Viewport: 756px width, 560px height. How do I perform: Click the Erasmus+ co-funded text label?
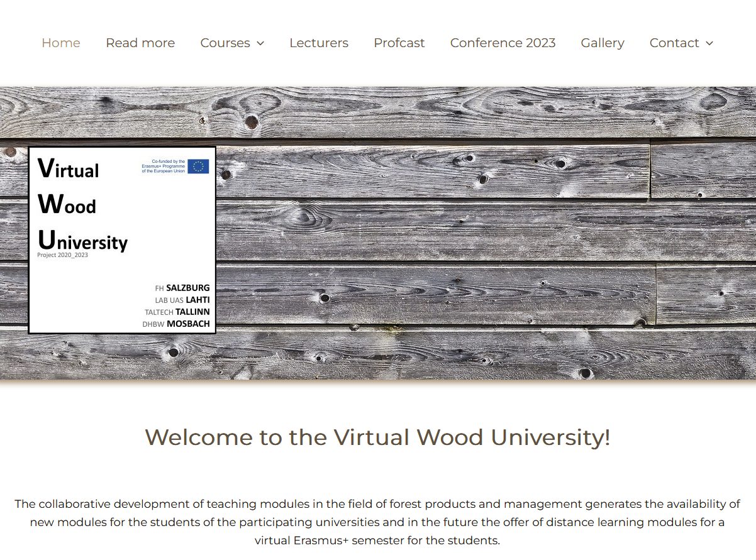pos(164,167)
